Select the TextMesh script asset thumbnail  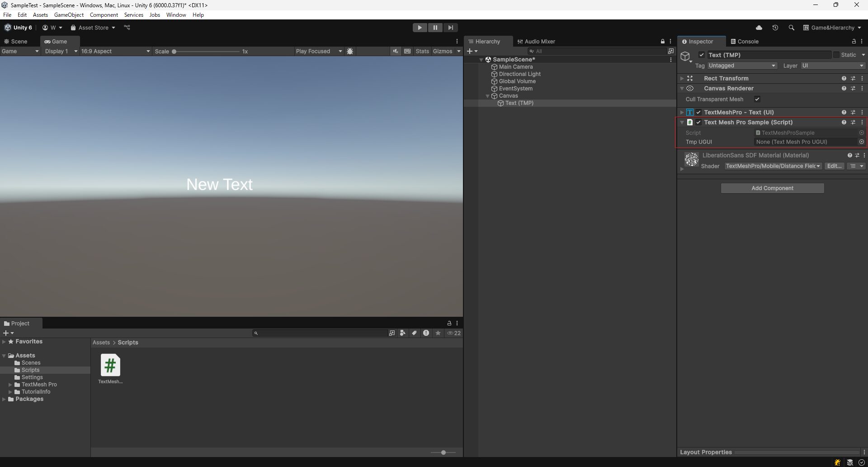point(110,365)
